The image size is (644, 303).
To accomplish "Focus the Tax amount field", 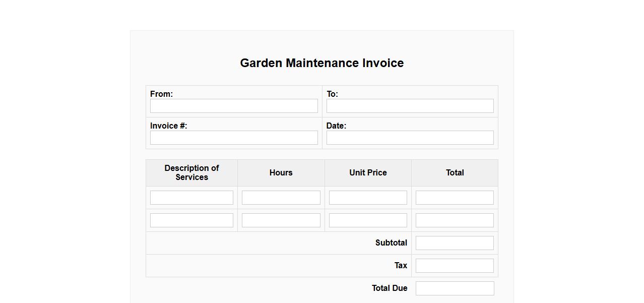I will tap(455, 266).
